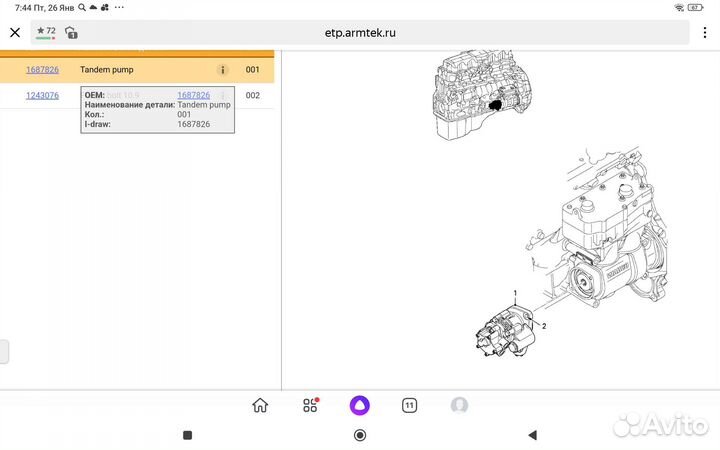Open OEM 1687826 link in tooltip
This screenshot has width=720, height=450.
pos(193,95)
